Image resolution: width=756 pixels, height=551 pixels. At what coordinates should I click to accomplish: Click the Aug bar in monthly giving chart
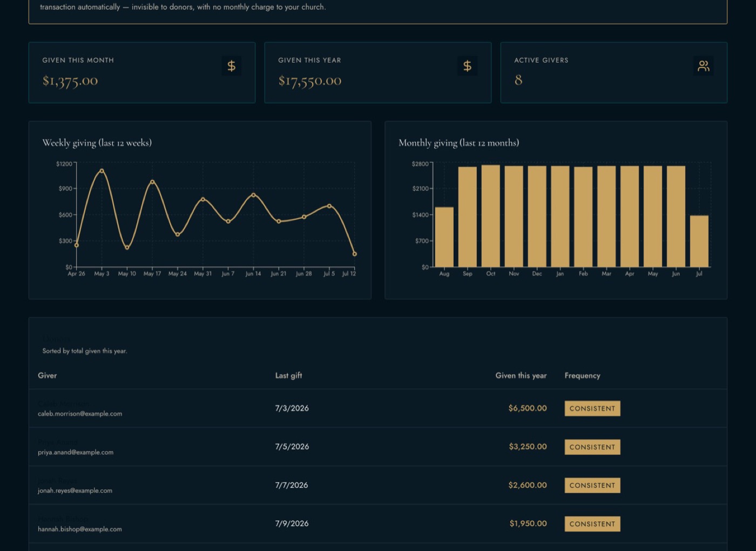(x=444, y=237)
